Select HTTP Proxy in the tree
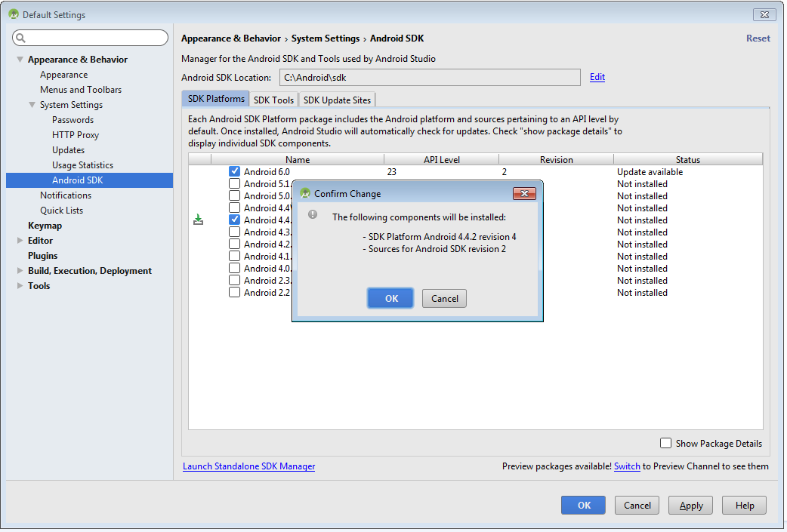This screenshot has height=532, width=787. [76, 134]
